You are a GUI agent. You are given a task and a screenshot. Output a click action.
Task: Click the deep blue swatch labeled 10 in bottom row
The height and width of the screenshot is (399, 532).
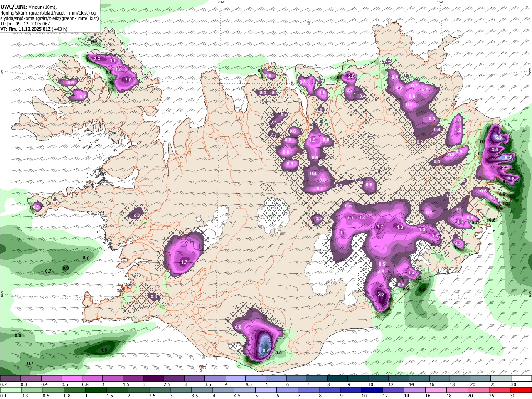coord(372,390)
